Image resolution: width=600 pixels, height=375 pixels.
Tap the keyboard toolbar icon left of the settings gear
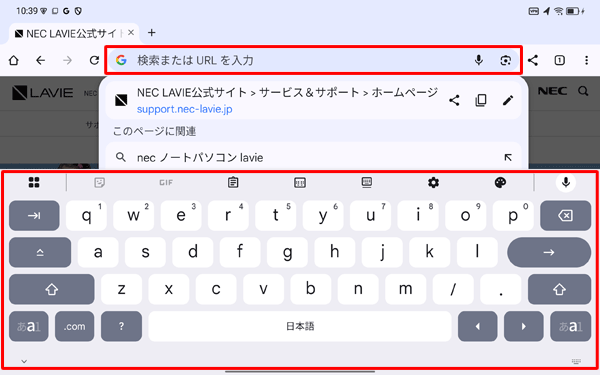[x=367, y=183]
